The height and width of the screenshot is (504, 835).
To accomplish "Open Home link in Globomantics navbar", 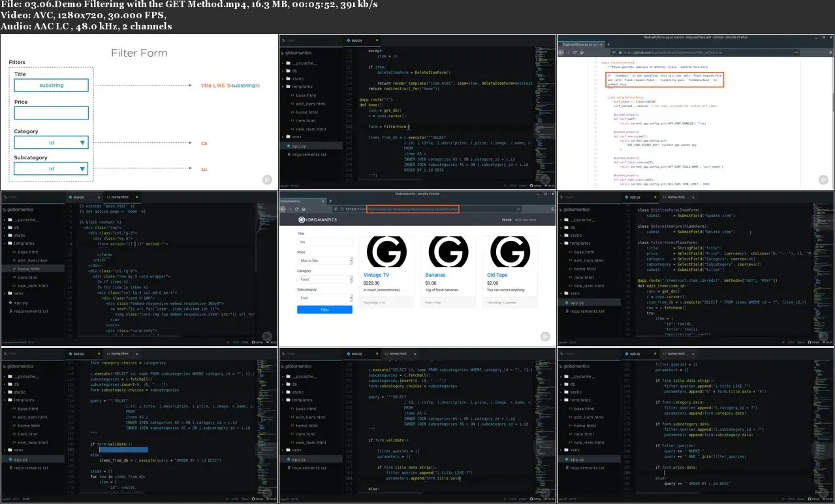I will pyautogui.click(x=507, y=220).
